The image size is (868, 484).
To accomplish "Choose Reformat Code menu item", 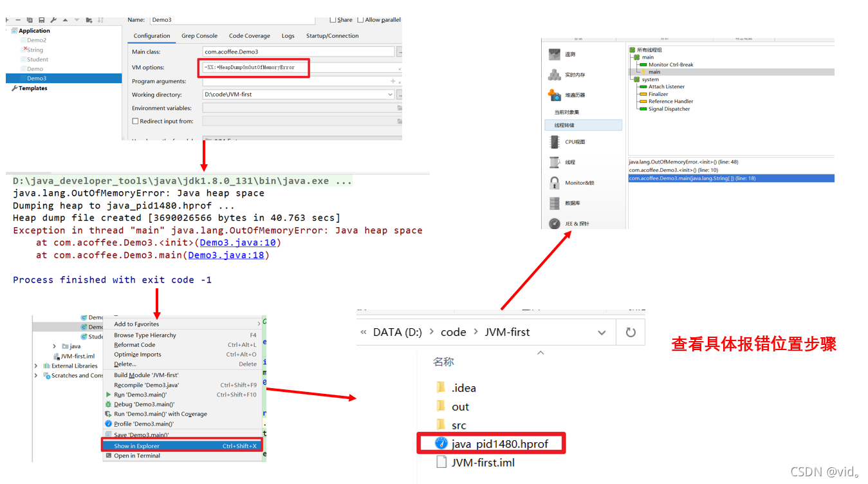I will click(x=183, y=345).
